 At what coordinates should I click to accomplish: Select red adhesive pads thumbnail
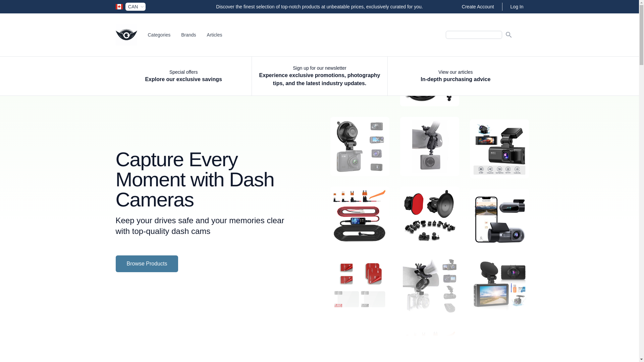coord(360,286)
